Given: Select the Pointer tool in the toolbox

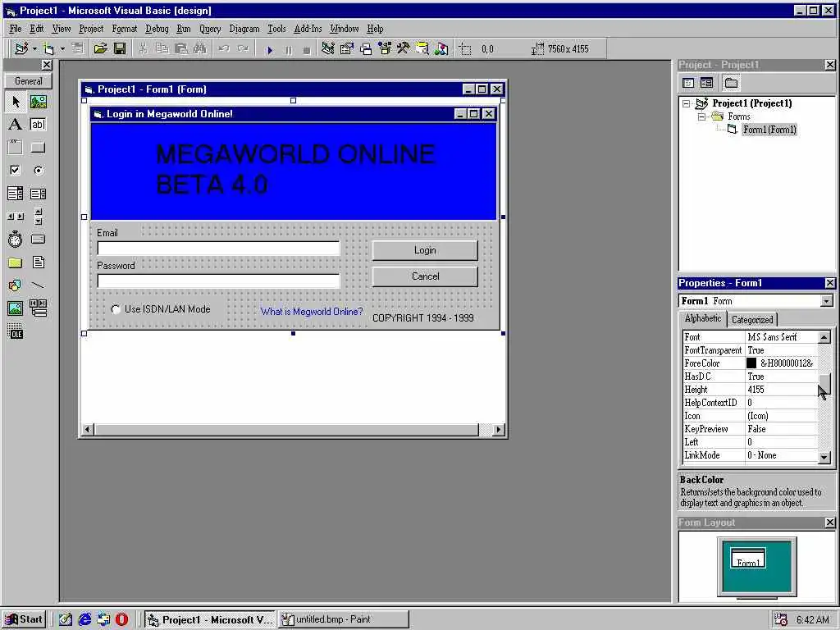Looking at the screenshot, I should click(x=15, y=101).
